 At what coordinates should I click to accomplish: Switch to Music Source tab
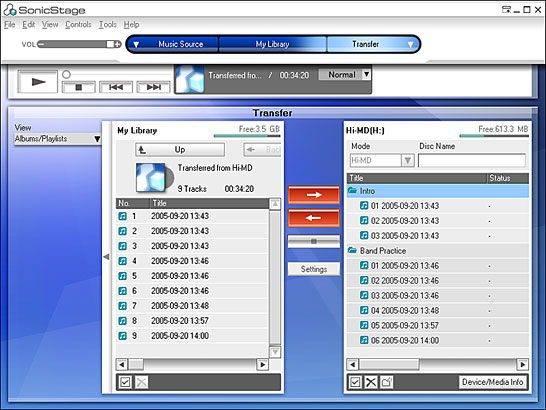180,44
